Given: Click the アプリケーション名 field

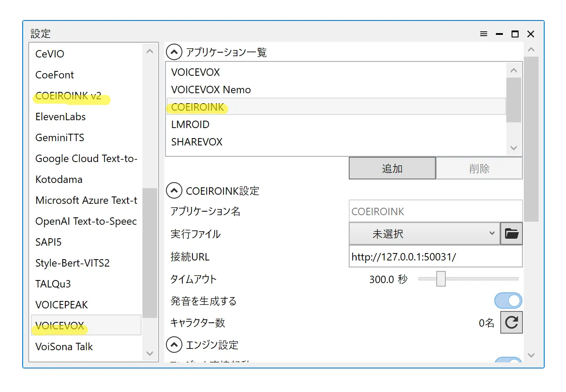Looking at the screenshot, I should (436, 211).
